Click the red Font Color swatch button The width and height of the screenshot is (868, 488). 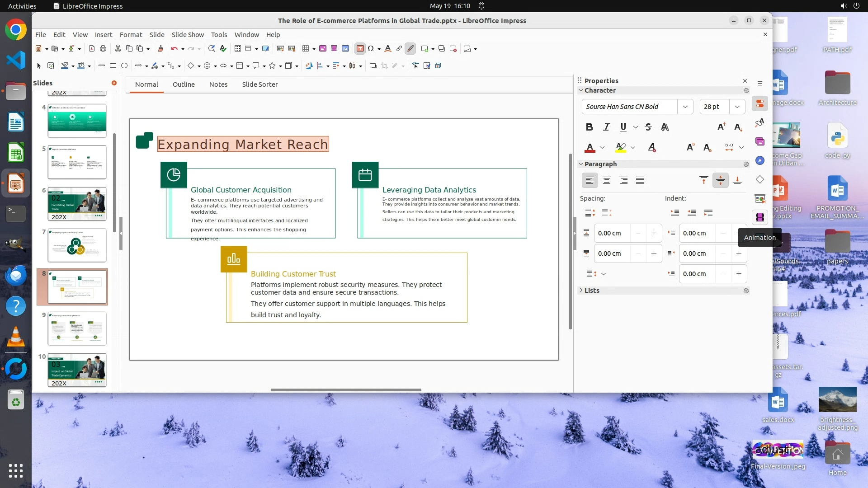click(590, 147)
